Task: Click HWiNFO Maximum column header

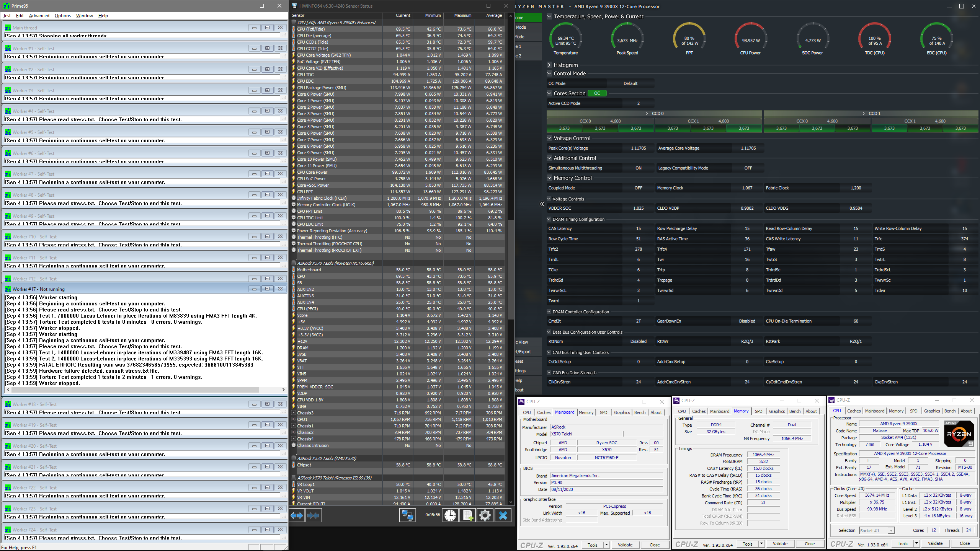Action: coord(459,15)
